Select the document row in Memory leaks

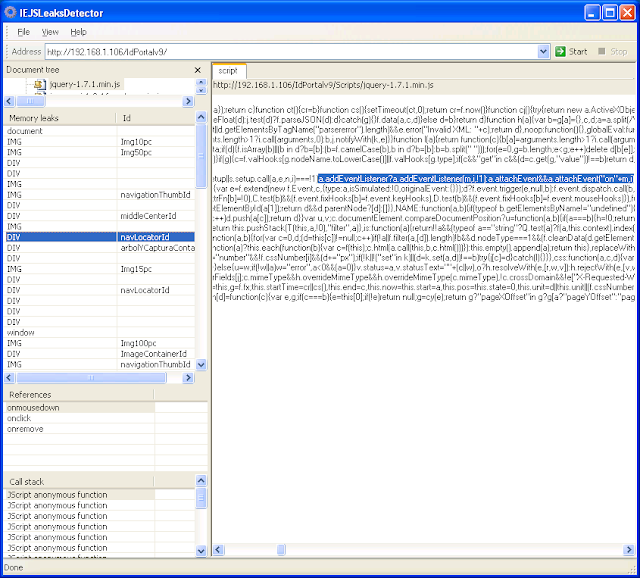pyautogui.click(x=100, y=131)
